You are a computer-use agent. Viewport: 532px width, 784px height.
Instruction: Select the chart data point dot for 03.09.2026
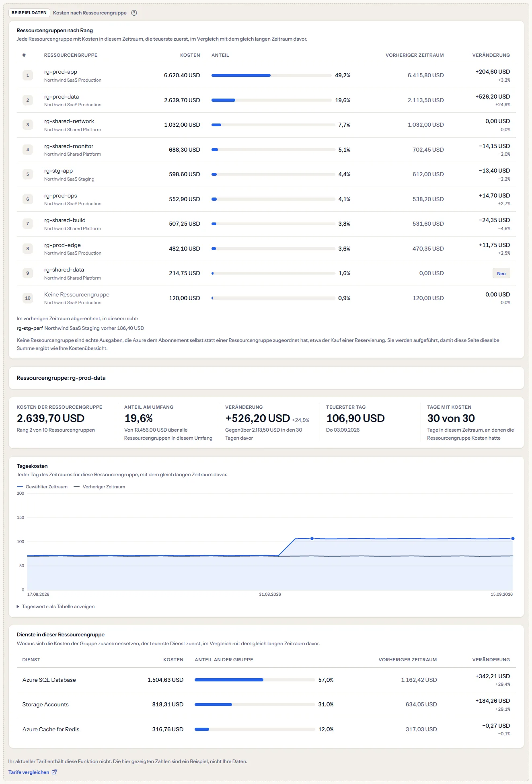312,538
